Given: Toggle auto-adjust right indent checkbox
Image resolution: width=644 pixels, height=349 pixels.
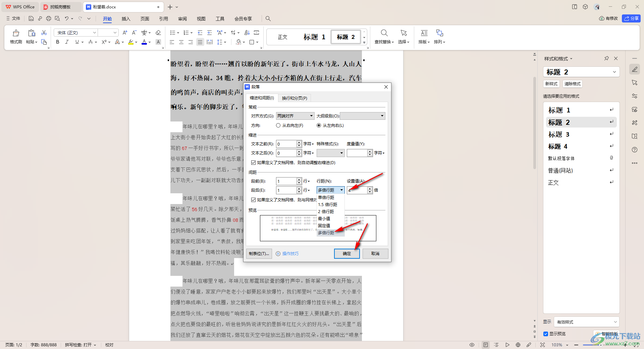Looking at the screenshot, I should tap(254, 162).
